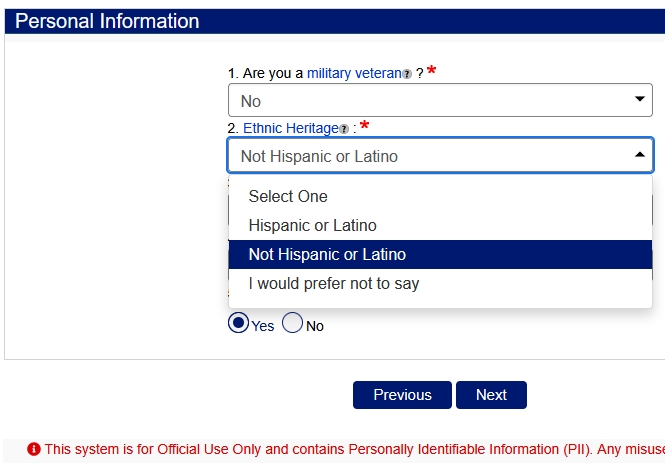The width and height of the screenshot is (665, 463).
Task: Pick the highlighted 'Not Hispanic or Latino' list option
Action: click(327, 254)
